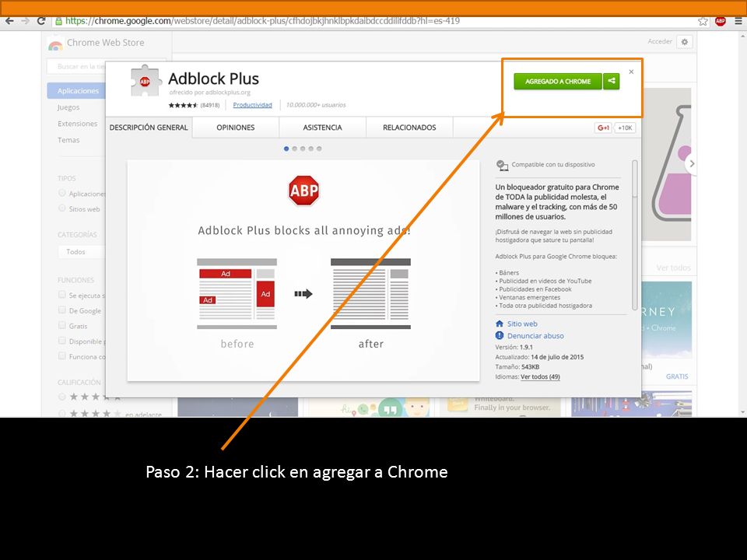Go to the second slideshow dot
This screenshot has height=560, width=747.
[294, 149]
